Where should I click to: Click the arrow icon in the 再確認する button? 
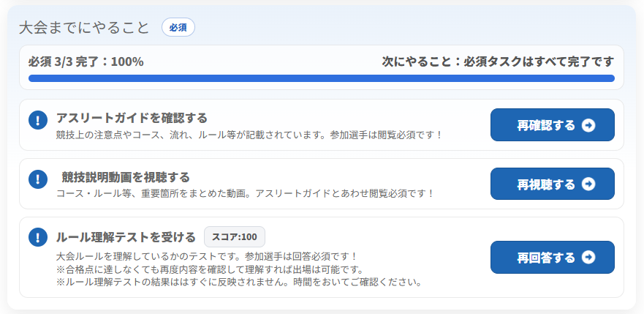tap(588, 125)
